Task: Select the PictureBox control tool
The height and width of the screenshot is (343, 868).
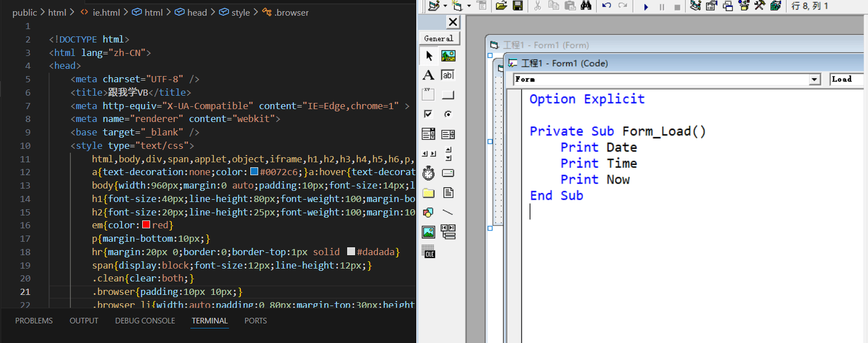Action: (448, 55)
